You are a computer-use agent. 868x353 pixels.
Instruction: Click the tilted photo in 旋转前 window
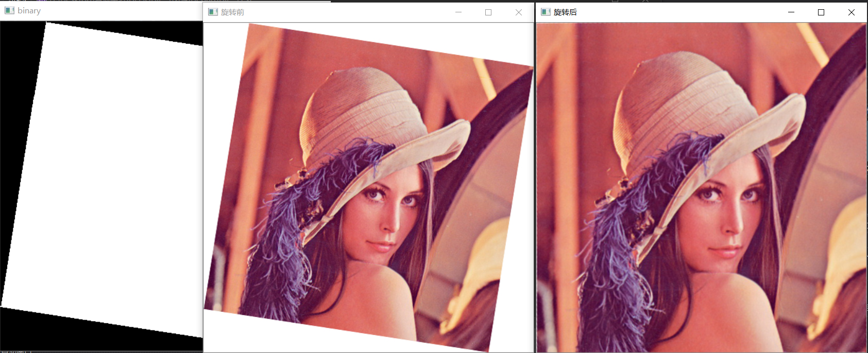coord(369,188)
